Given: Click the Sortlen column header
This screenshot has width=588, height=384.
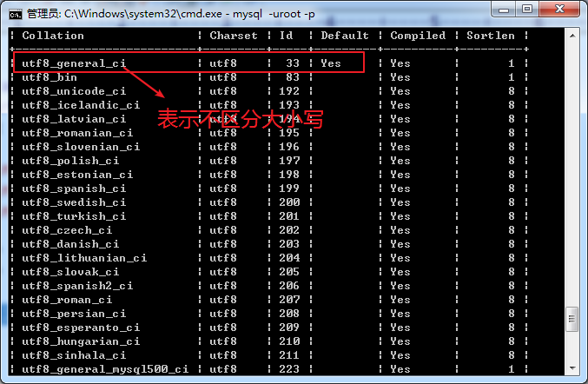Looking at the screenshot, I should point(491,36).
